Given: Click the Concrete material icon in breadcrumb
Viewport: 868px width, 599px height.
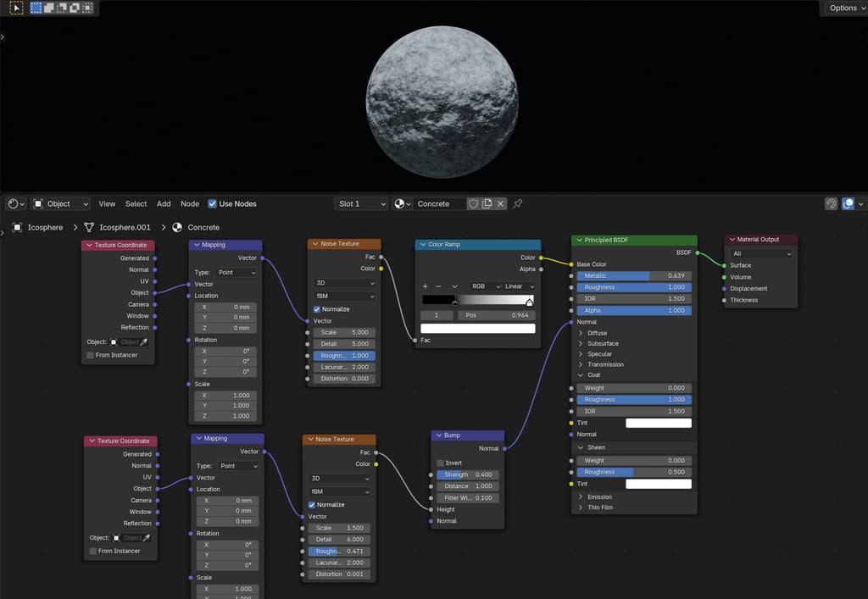Looking at the screenshot, I should (177, 227).
